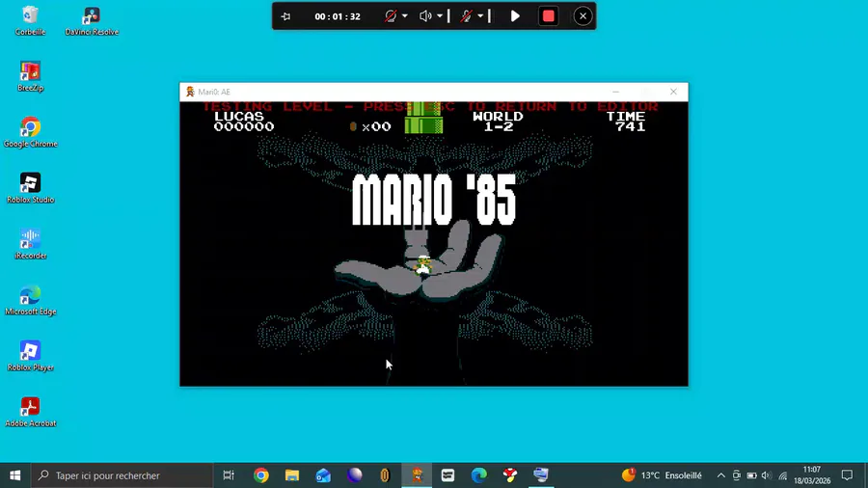Launch Chrome from the taskbar
Screen dimensions: 868x488
[x=260, y=475]
